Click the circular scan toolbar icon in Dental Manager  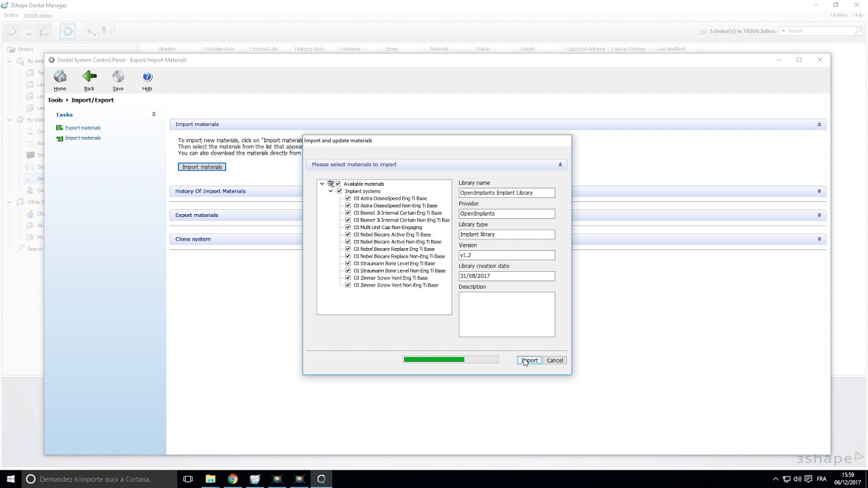pos(68,31)
